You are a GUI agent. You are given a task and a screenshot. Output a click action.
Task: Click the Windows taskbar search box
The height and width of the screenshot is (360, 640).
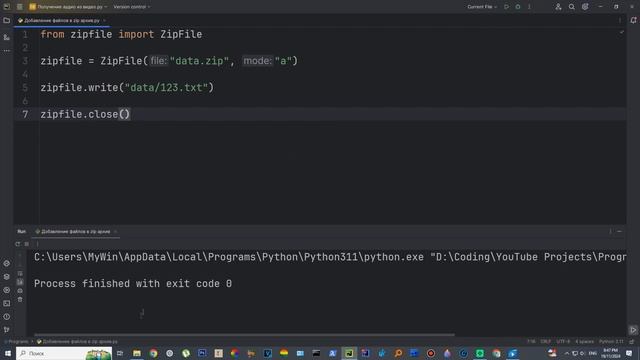(x=64, y=353)
